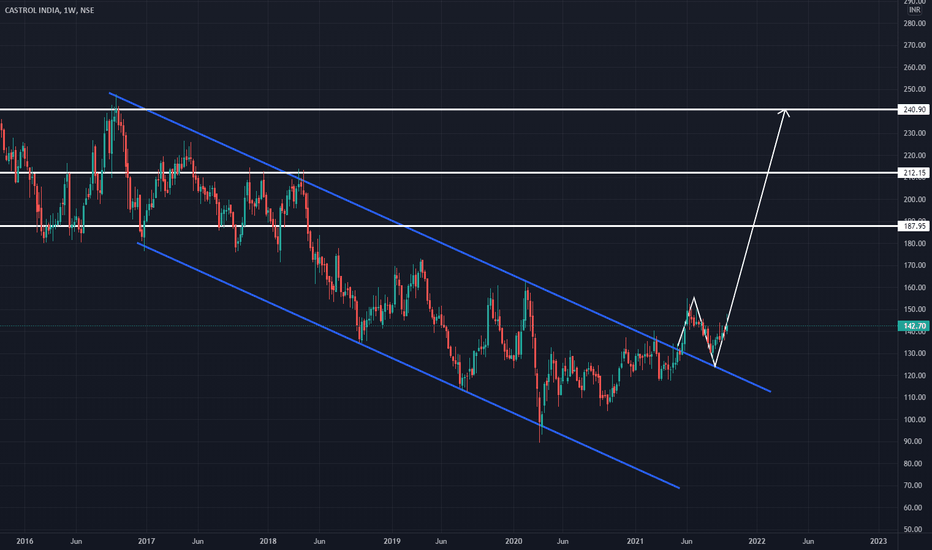
Task: Click the 250.00 price axis label
Action: (914, 89)
